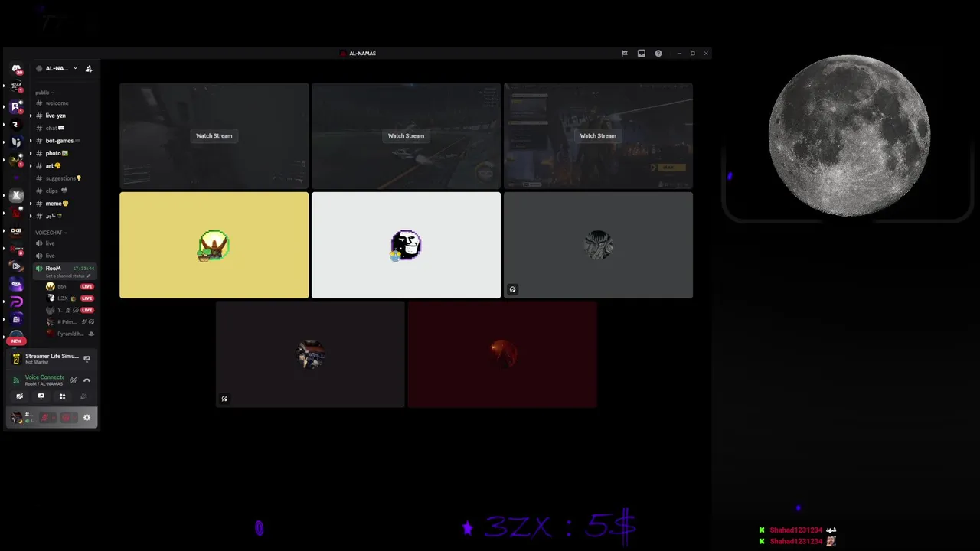Disconnect from voice with hang-up icon
980x551 pixels.
coord(87,380)
